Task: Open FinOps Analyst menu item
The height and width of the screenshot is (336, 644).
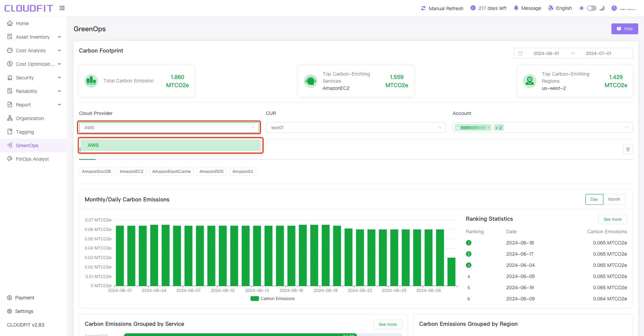Action: point(33,159)
